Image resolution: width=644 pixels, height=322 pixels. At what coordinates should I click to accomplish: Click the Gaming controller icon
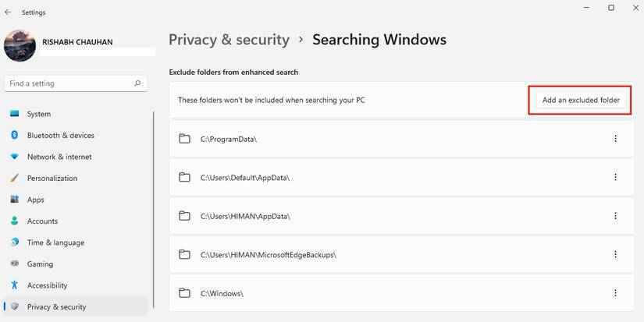coord(14,264)
